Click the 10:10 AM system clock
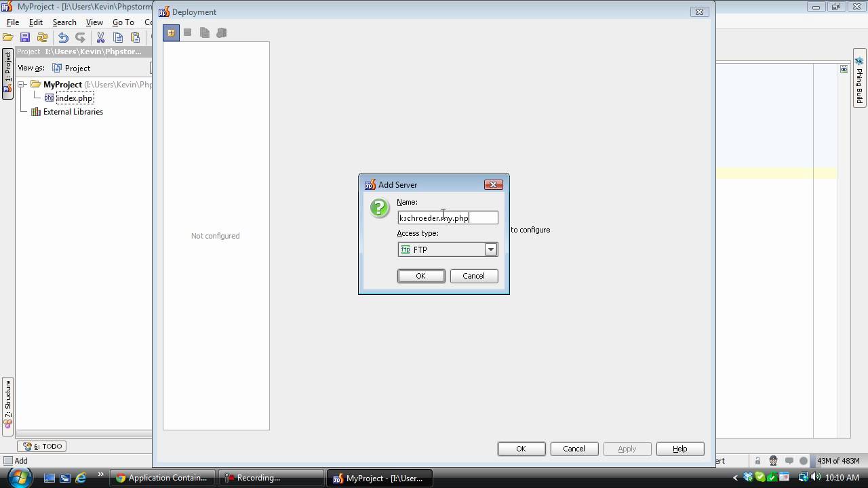This screenshot has height=488, width=868. [x=843, y=478]
